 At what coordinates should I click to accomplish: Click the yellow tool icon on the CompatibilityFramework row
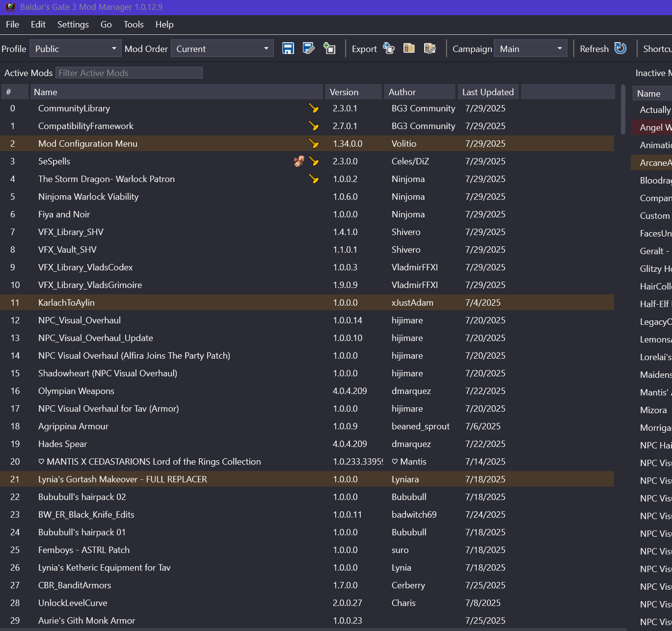pyautogui.click(x=314, y=126)
